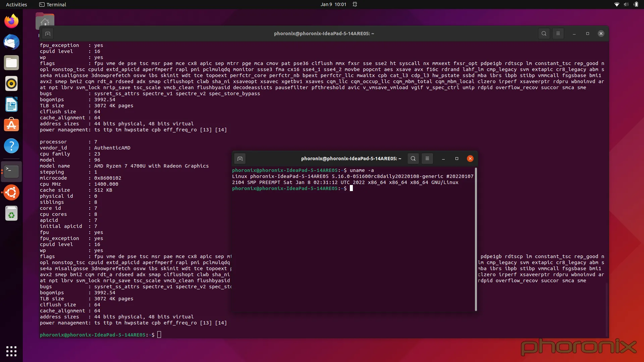Open the Files manager dock icon
The height and width of the screenshot is (362, 644).
click(11, 63)
